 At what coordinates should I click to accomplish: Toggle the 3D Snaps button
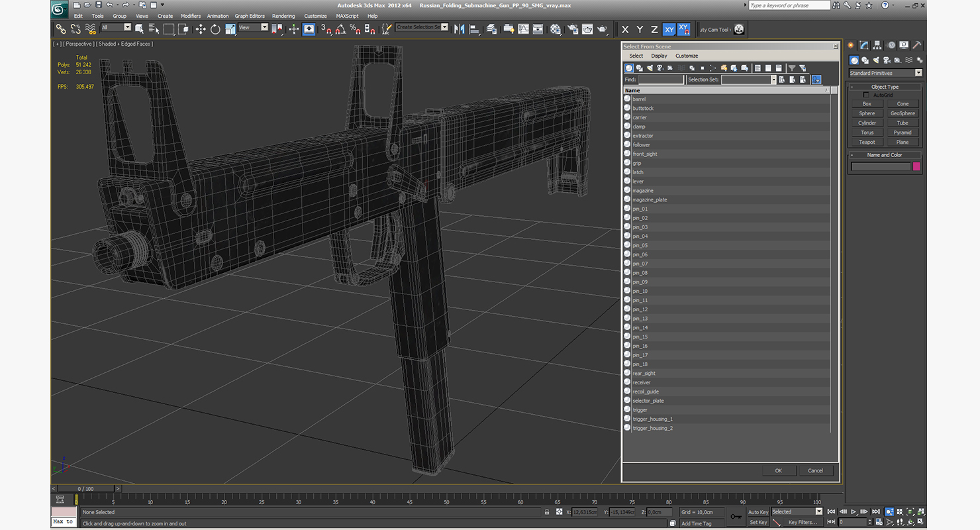[325, 29]
